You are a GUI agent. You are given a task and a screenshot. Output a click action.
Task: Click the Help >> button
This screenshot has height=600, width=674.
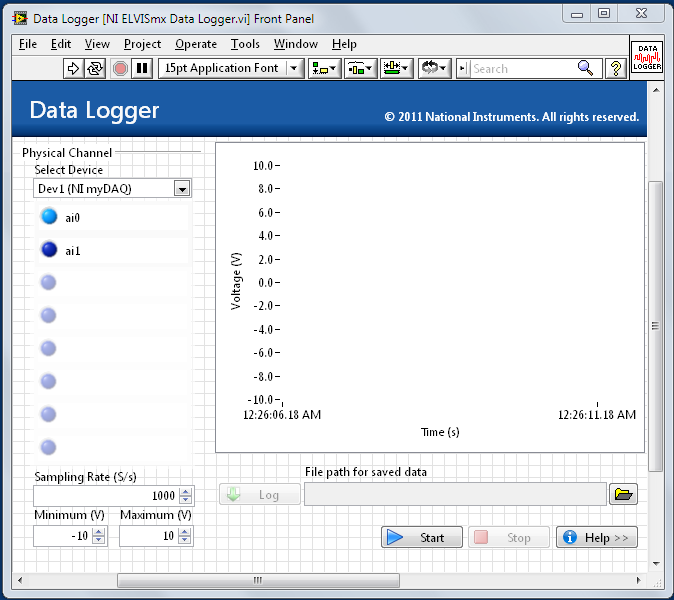tap(596, 537)
